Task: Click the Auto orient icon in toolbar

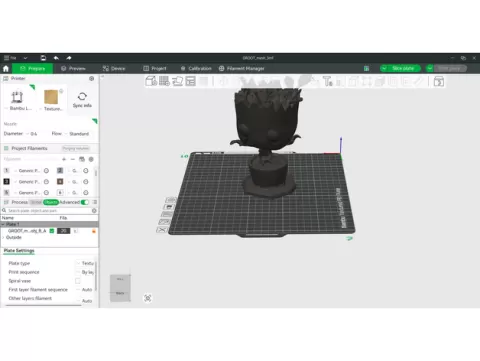Action: pos(177,81)
